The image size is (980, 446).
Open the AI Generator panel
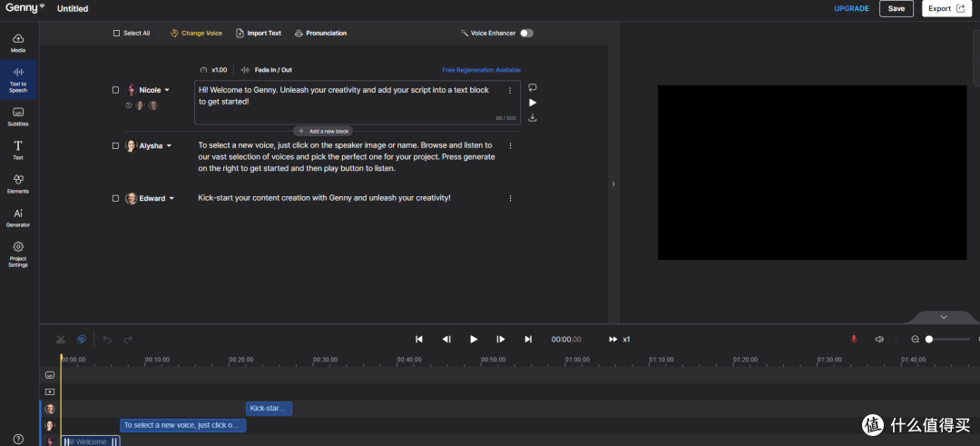(18, 217)
